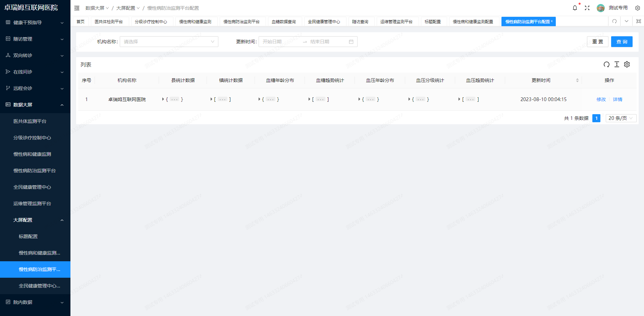
Task: Click the 修改 link in the row
Action: 601,99
